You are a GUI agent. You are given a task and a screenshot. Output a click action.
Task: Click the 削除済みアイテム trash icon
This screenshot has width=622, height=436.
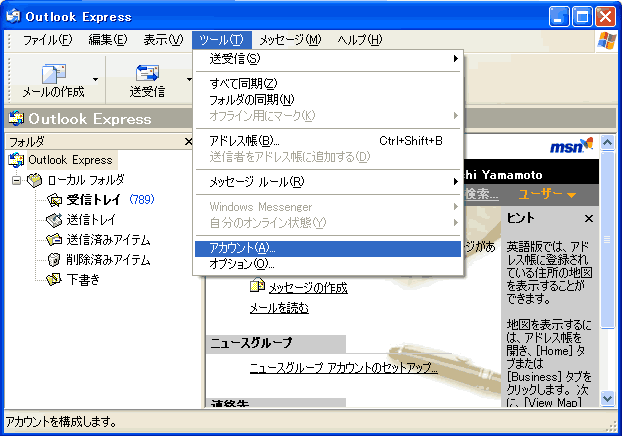tap(54, 260)
